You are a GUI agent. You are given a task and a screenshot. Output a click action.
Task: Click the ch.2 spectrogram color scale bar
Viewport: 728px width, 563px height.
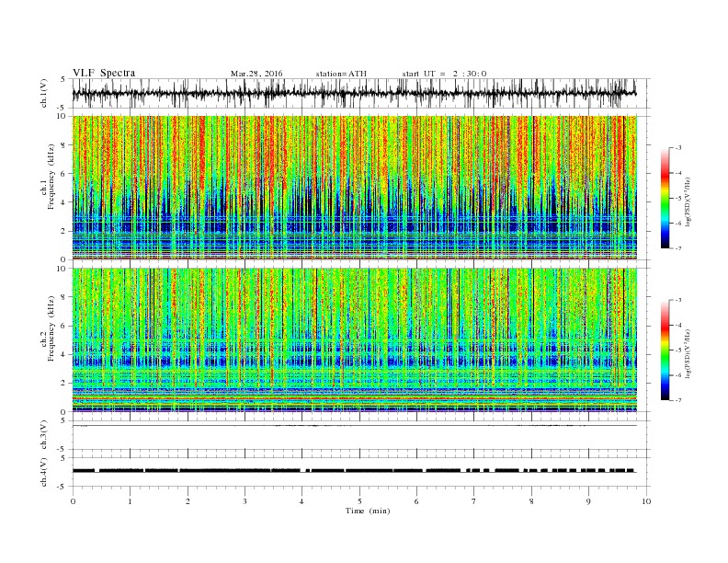(665, 350)
